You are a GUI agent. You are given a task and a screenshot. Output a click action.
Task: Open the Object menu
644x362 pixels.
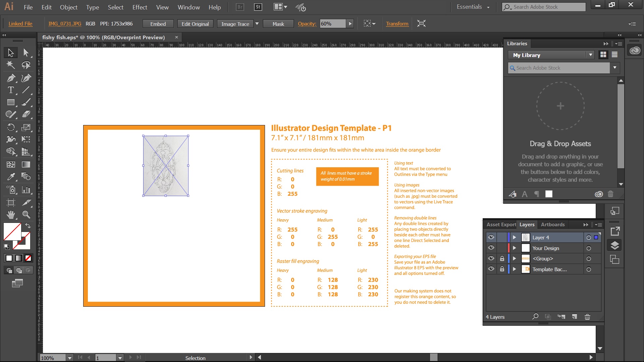(x=68, y=7)
